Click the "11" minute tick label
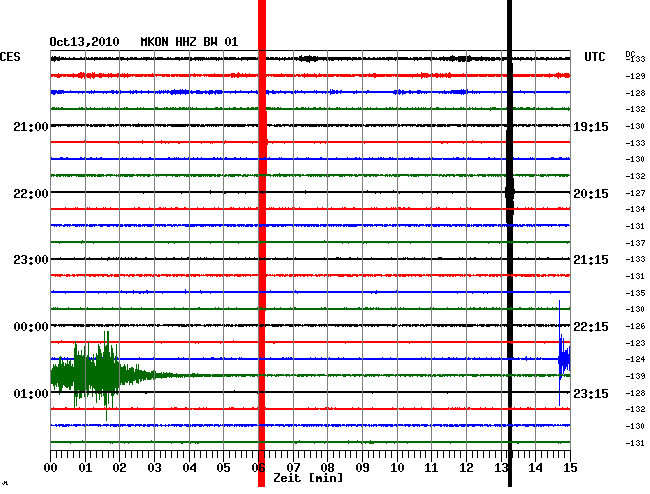 [431, 468]
